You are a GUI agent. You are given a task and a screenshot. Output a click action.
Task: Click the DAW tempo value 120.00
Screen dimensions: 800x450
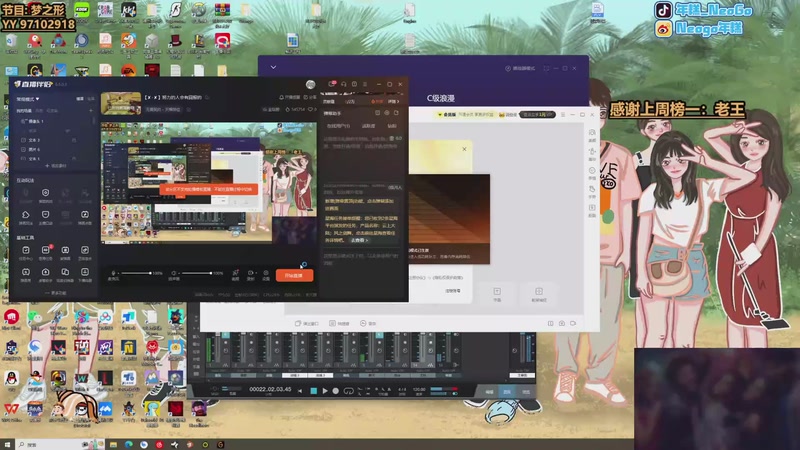coord(419,389)
